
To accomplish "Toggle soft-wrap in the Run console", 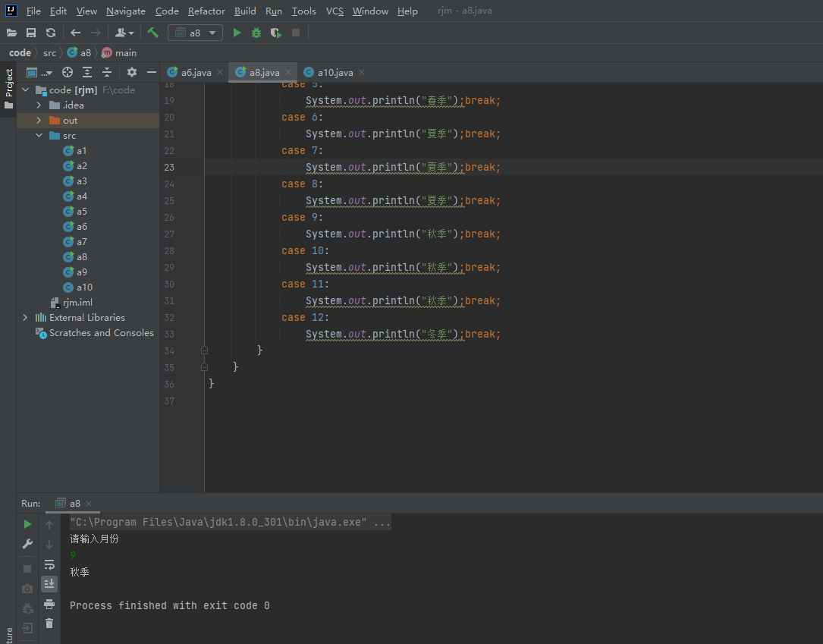I will [x=49, y=564].
